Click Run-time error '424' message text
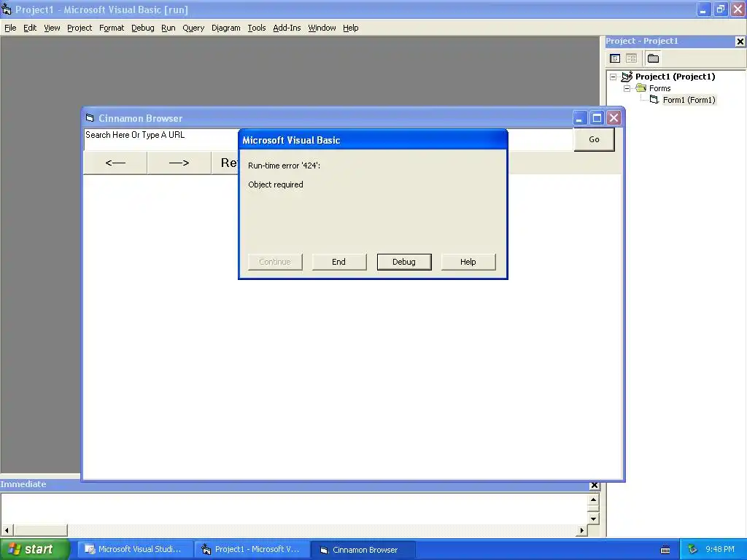Screen dimensions: 747x560 click(284, 166)
